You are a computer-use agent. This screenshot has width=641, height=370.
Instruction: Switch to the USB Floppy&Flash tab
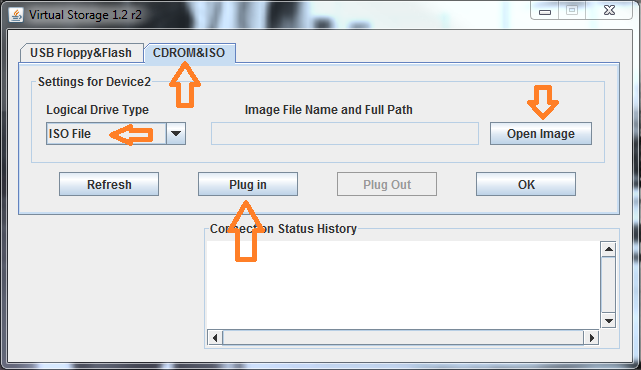pyautogui.click(x=81, y=53)
